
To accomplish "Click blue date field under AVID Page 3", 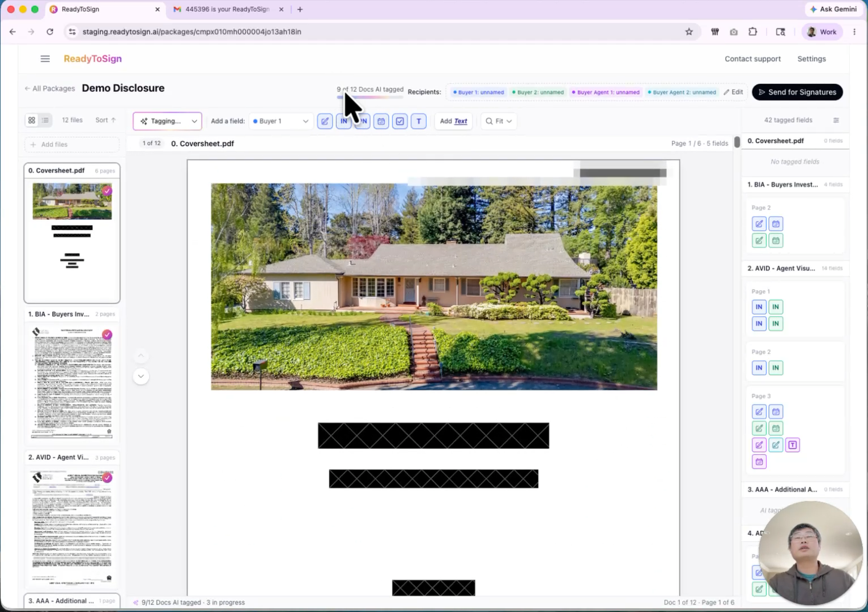I will click(x=776, y=412).
